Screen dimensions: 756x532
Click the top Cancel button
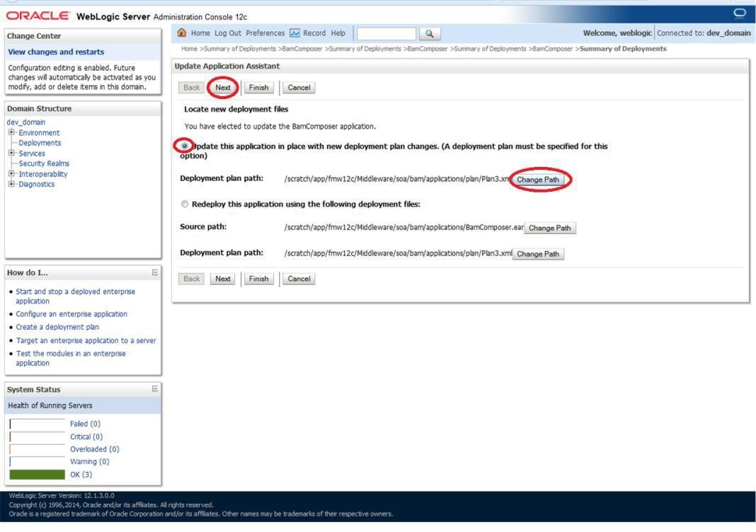point(299,88)
